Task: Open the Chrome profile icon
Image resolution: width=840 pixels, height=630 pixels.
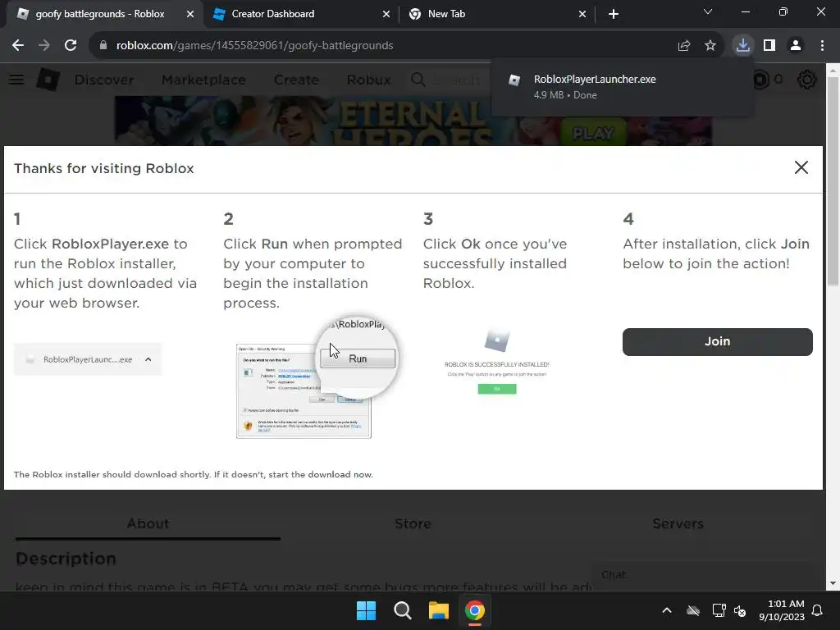Action: tap(796, 46)
